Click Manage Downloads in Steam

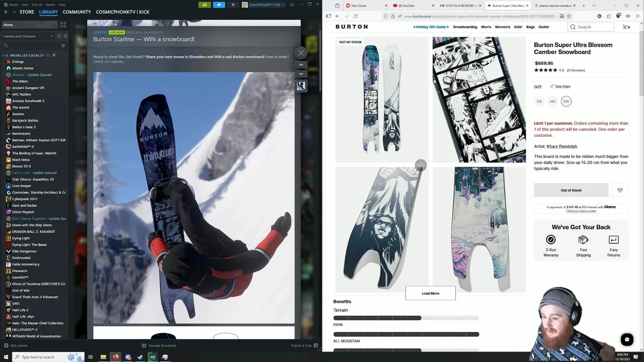click(159, 345)
